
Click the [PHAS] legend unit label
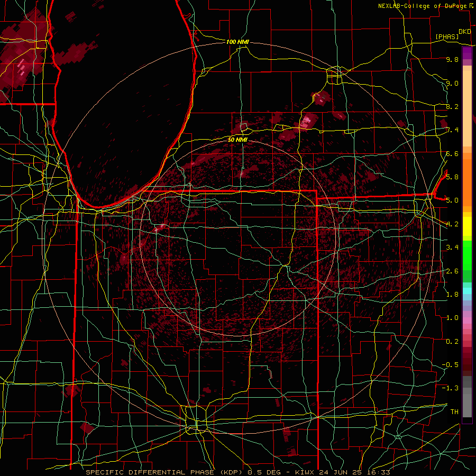click(x=447, y=36)
